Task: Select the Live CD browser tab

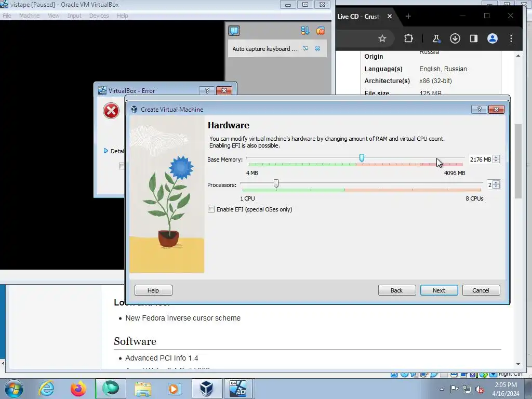Action: pos(359,16)
